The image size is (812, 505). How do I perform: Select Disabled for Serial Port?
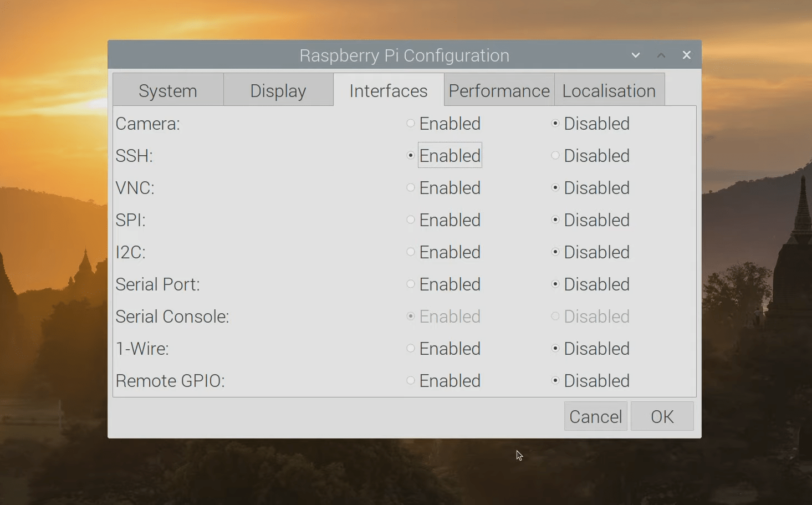[x=590, y=284]
